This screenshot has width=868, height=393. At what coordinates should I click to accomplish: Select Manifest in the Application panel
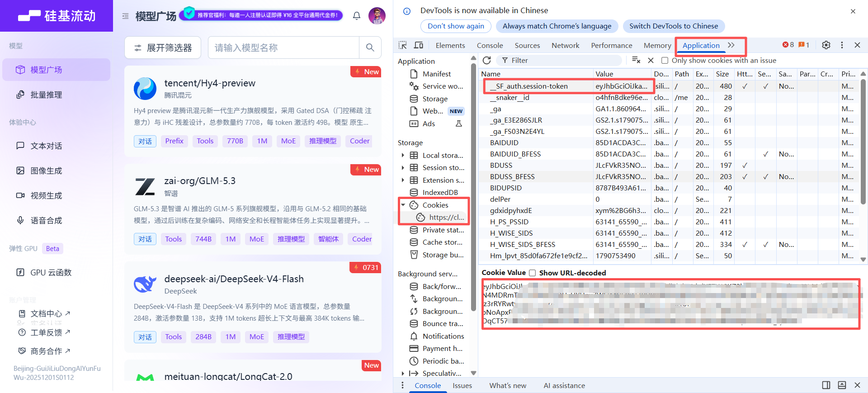tap(436, 74)
